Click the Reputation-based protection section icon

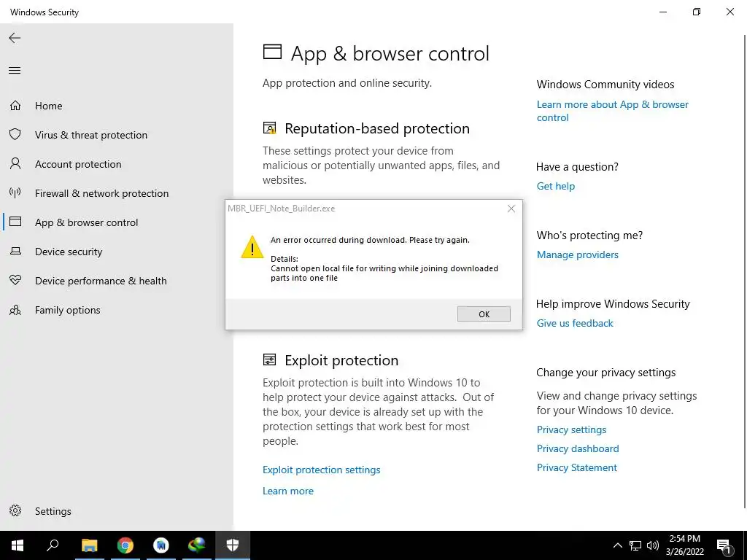[270, 128]
